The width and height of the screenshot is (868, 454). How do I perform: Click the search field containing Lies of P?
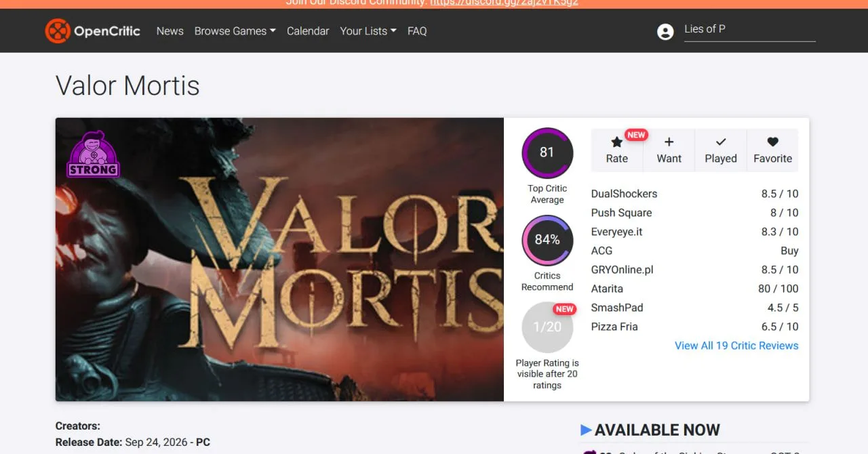click(x=749, y=29)
